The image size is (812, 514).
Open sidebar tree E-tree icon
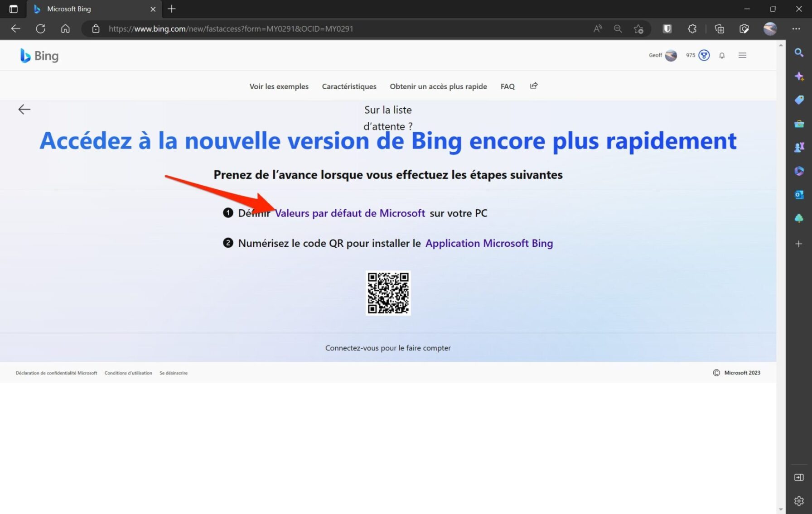click(x=799, y=218)
